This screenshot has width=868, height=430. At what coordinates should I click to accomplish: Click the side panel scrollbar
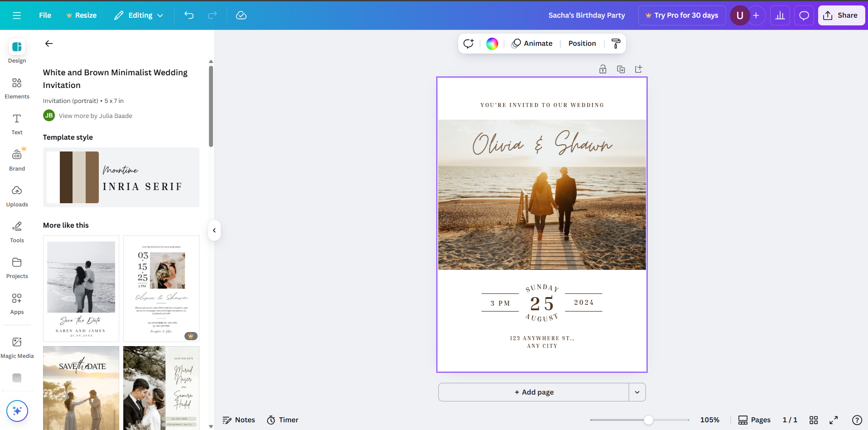coord(211,107)
